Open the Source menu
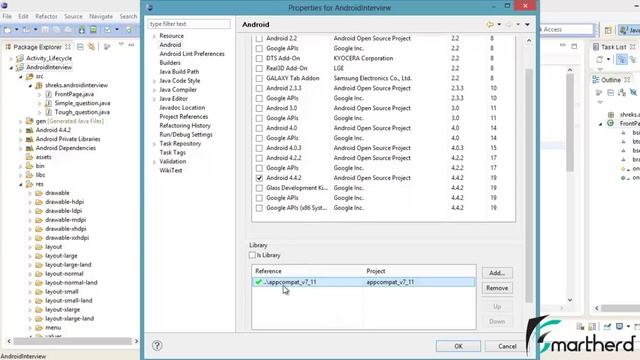This screenshot has width=640, height=360. [x=73, y=16]
